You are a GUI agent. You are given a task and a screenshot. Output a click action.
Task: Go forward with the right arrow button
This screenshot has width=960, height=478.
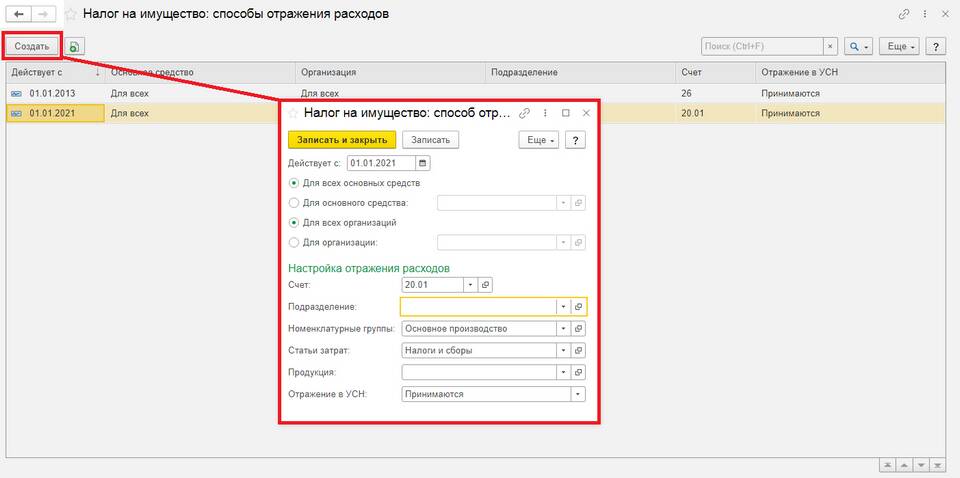pyautogui.click(x=43, y=13)
